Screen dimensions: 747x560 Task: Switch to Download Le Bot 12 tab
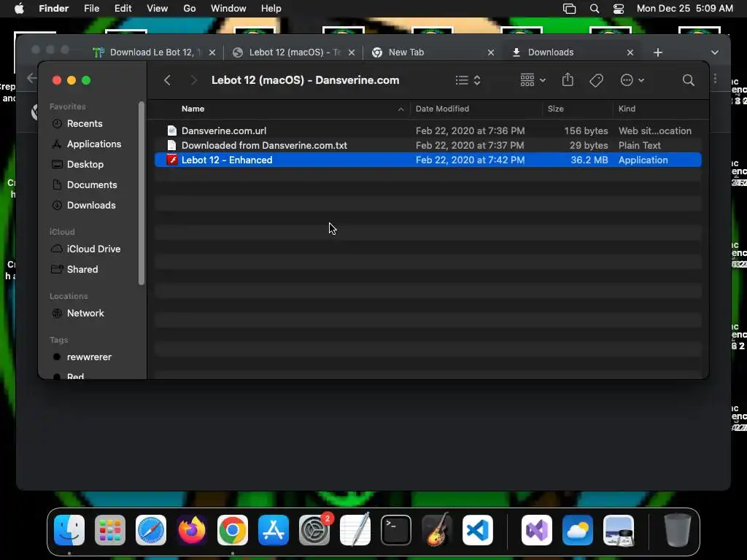tap(153, 52)
